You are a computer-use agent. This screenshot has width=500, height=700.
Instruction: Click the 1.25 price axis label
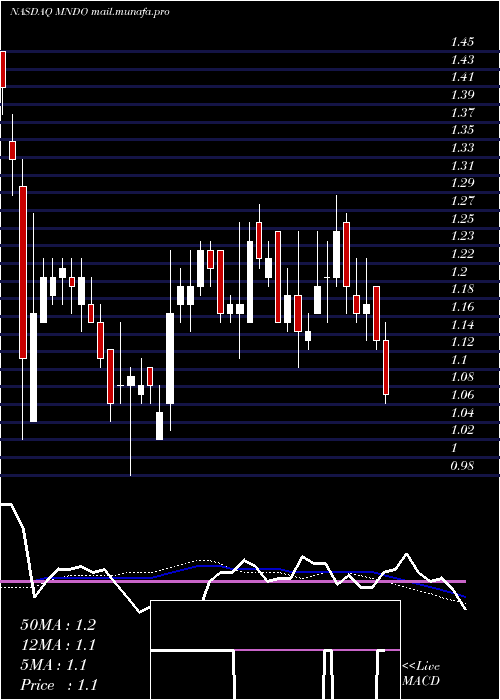462,219
